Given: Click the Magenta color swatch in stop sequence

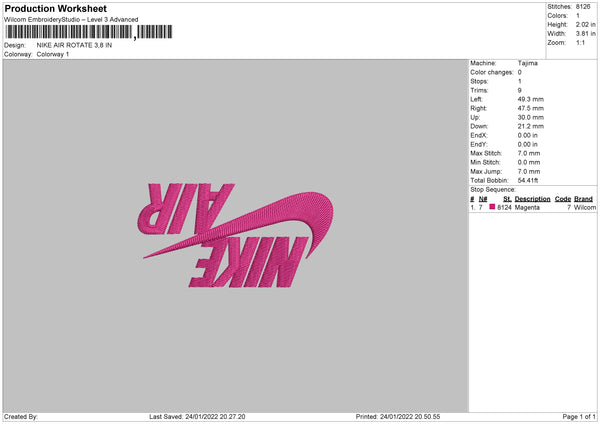Looking at the screenshot, I should click(492, 207).
